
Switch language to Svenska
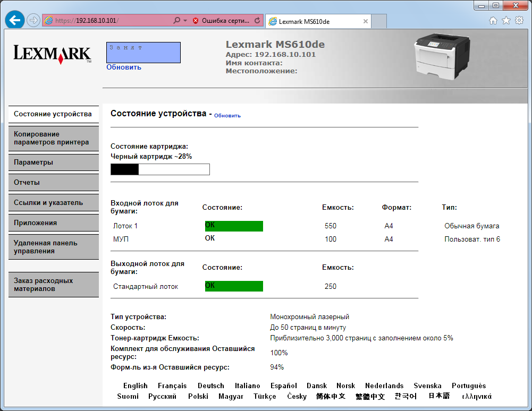(x=427, y=386)
